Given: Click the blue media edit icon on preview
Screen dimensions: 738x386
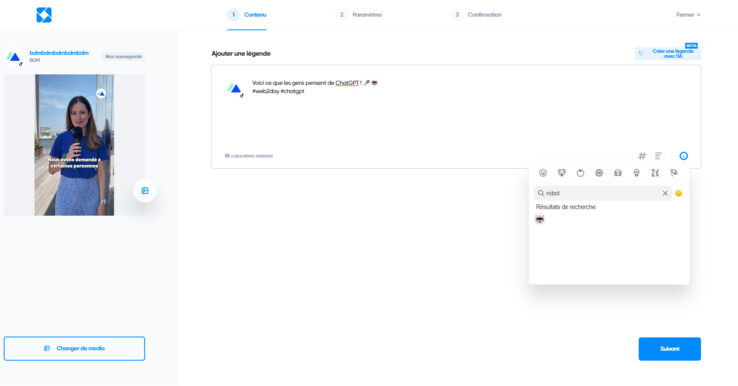Looking at the screenshot, I should pos(145,191).
